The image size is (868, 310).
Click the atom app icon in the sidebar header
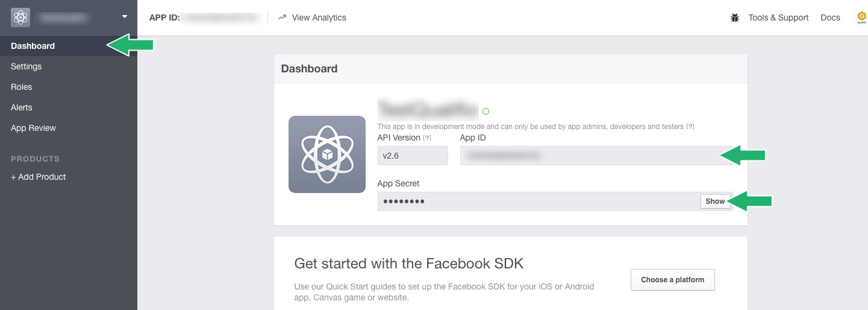pyautogui.click(x=20, y=17)
